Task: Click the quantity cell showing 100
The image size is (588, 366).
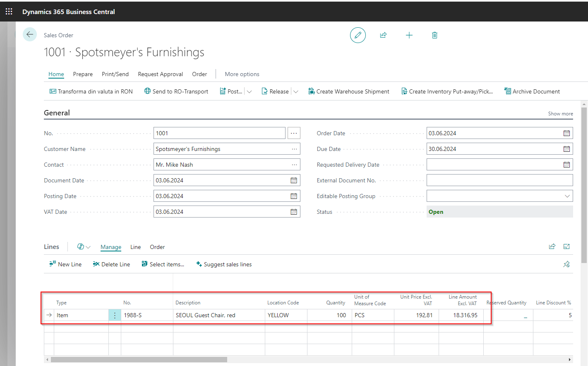Action: [329, 315]
